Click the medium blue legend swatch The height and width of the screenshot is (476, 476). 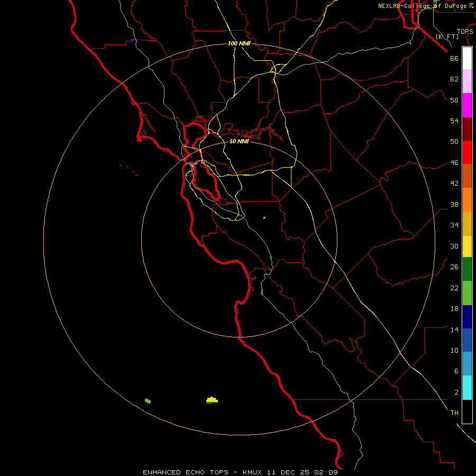pyautogui.click(x=467, y=340)
